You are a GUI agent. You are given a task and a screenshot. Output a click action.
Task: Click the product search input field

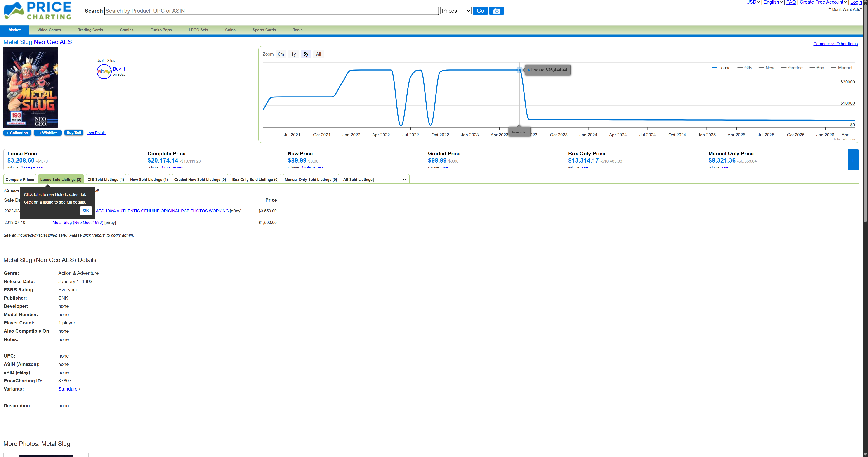(271, 11)
